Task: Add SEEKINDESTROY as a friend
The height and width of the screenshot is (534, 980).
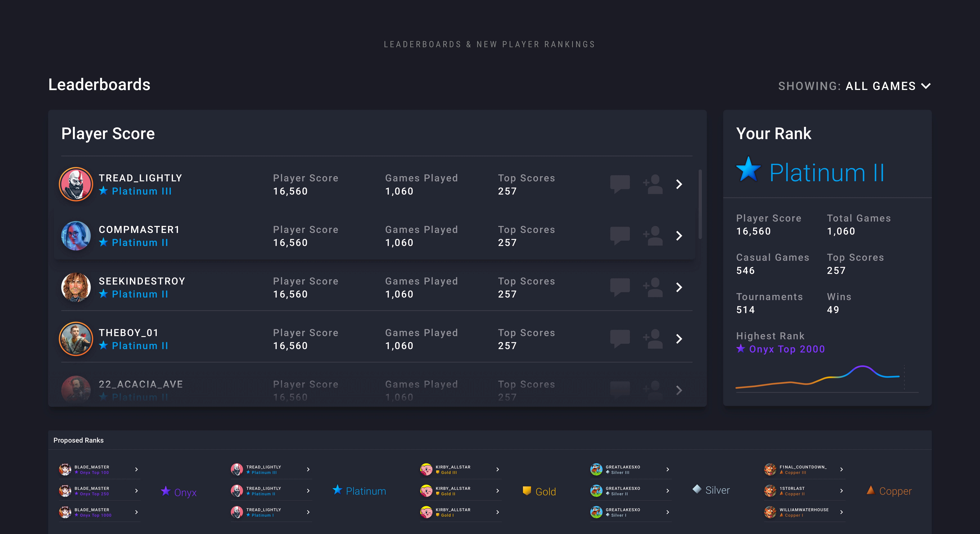Action: pos(653,287)
